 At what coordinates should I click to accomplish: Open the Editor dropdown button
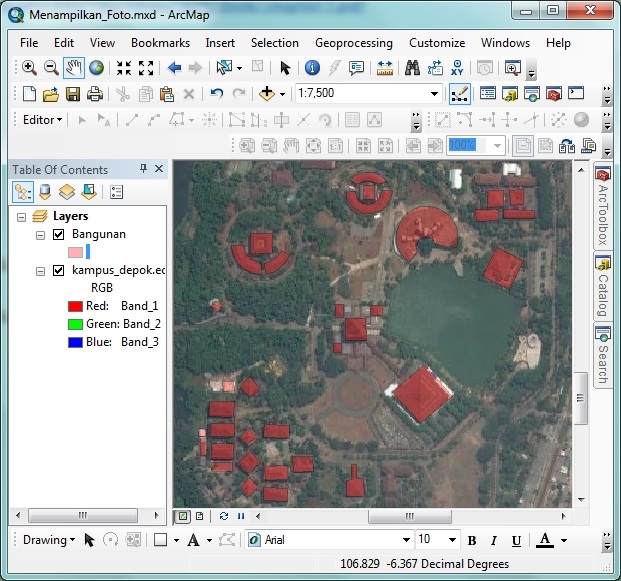pyautogui.click(x=42, y=120)
